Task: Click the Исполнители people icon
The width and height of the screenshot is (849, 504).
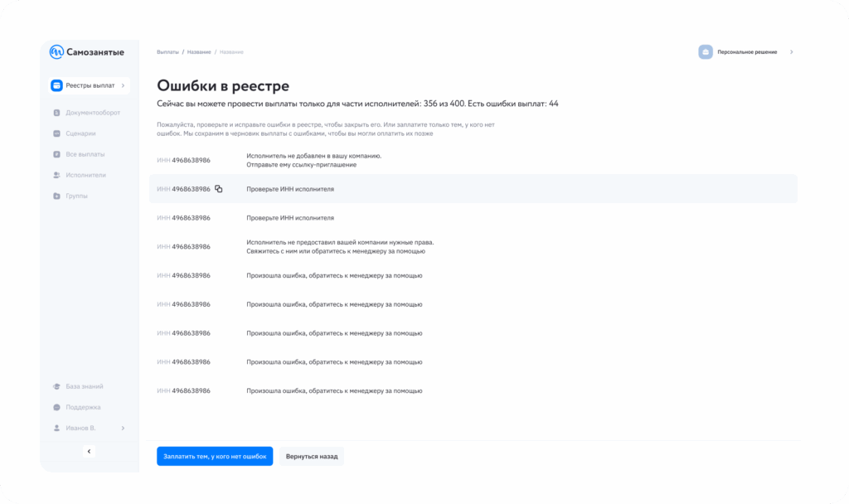Action: [x=56, y=175]
